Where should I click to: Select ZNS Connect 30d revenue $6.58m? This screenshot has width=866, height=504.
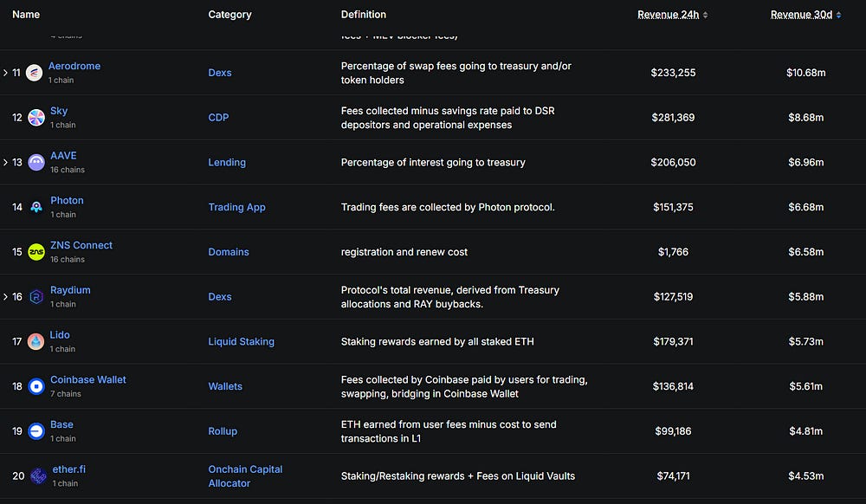(x=806, y=252)
